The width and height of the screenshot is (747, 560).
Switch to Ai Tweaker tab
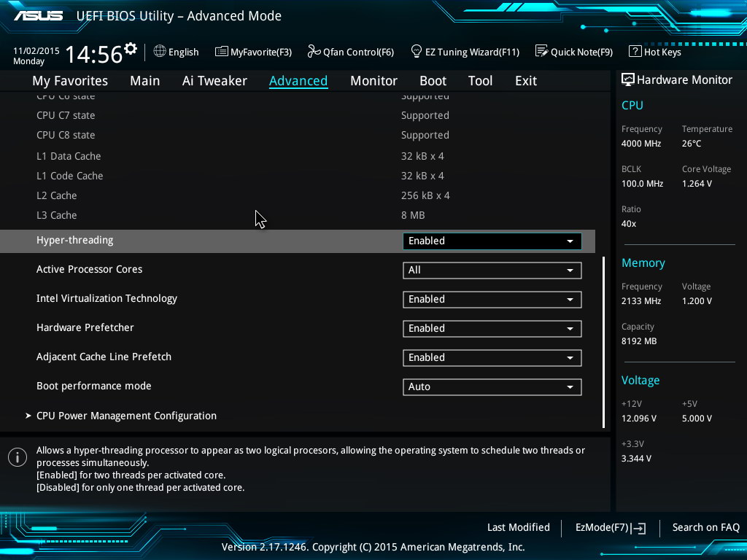[x=214, y=81]
